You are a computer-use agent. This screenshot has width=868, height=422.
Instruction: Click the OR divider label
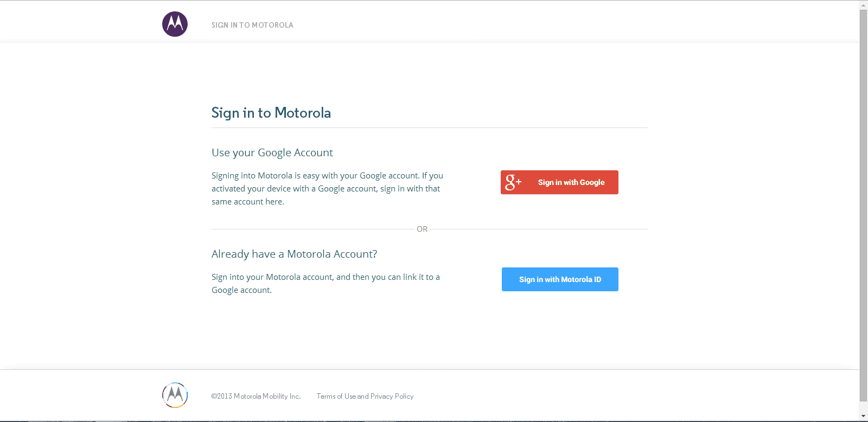tap(422, 229)
